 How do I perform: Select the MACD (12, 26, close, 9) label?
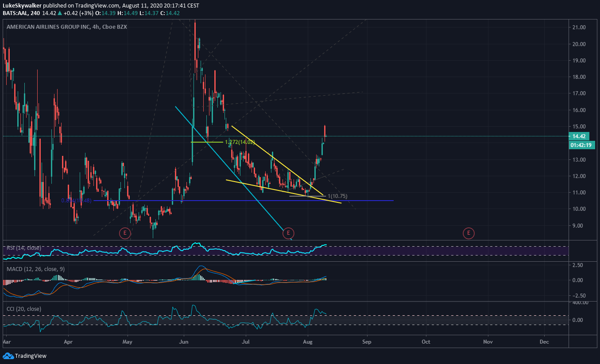tap(36, 269)
